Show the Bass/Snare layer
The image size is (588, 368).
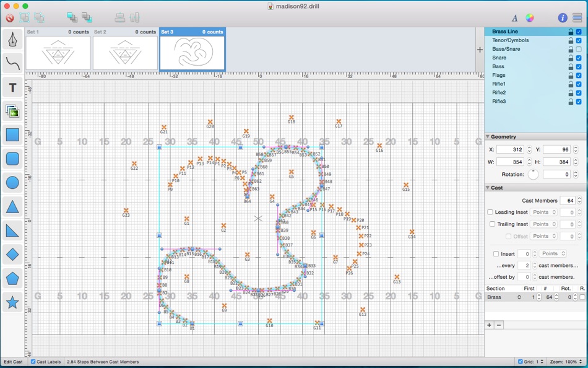pos(579,49)
